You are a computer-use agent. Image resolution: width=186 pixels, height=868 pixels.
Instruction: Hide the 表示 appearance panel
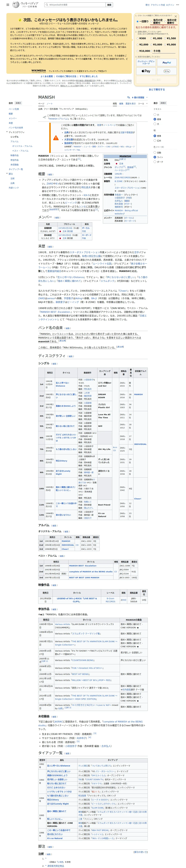[163, 103]
